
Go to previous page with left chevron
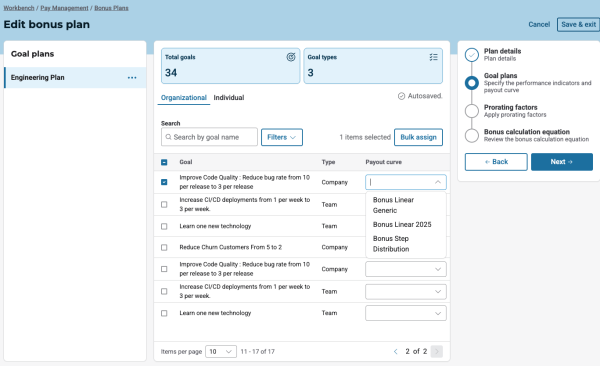coord(396,351)
